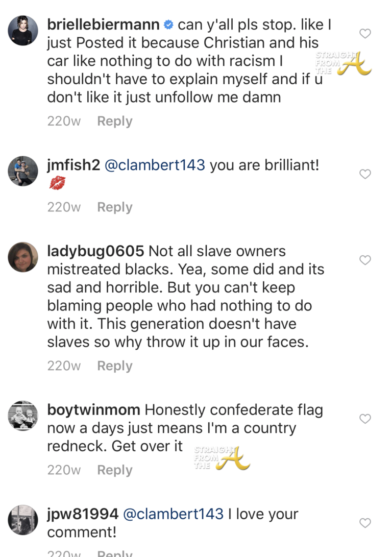
Task: Open the ladybug0605 username link
Action: click(x=96, y=251)
